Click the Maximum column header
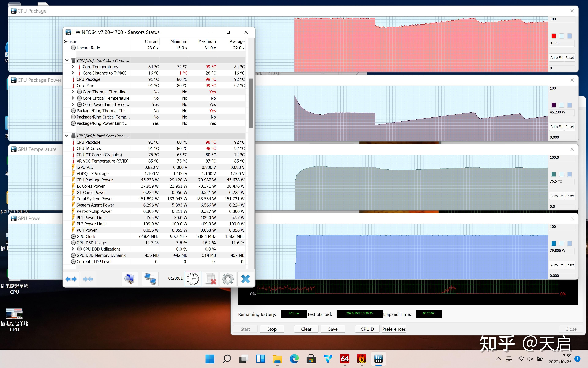The width and height of the screenshot is (588, 368). pyautogui.click(x=203, y=41)
